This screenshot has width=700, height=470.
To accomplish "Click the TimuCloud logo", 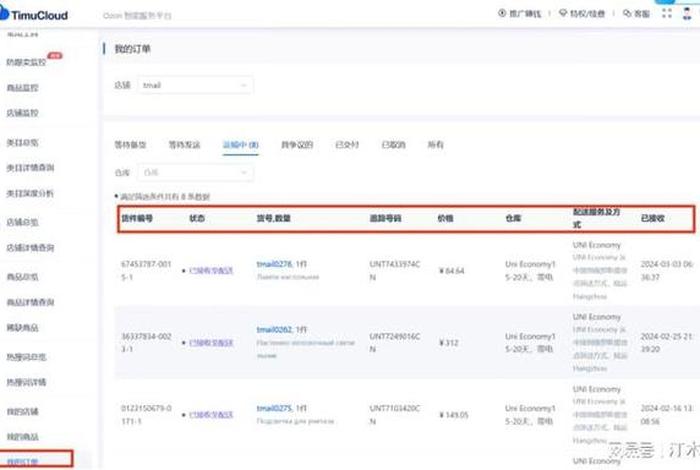I will [x=34, y=14].
